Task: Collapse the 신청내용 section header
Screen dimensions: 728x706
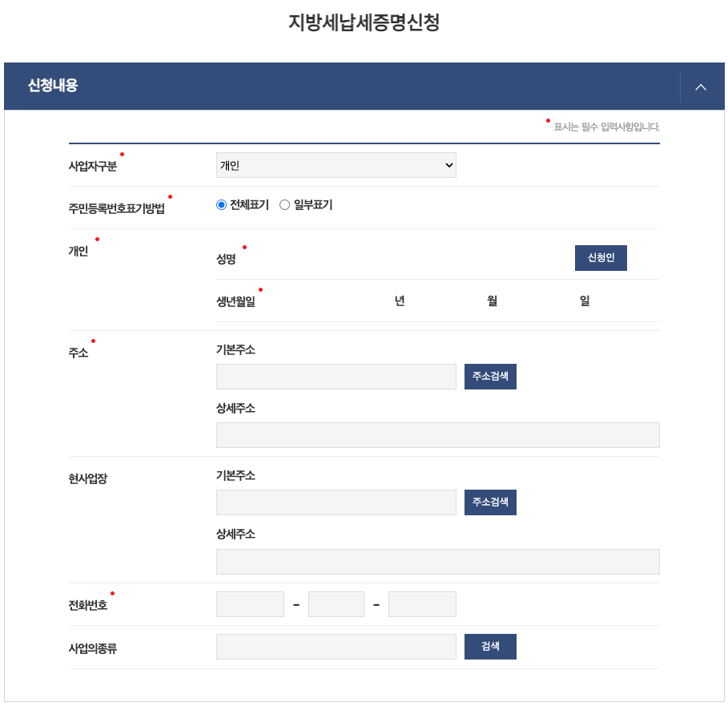Action: [x=701, y=87]
